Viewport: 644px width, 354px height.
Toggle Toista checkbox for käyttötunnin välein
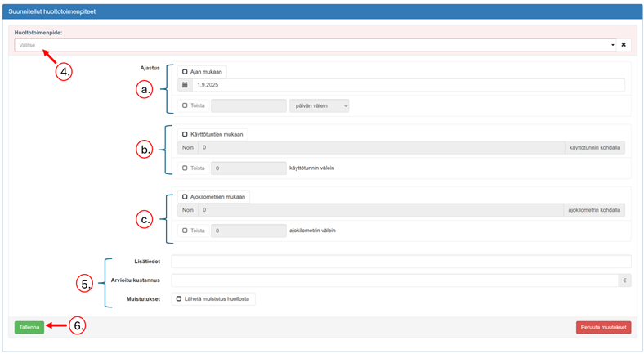tap(186, 168)
